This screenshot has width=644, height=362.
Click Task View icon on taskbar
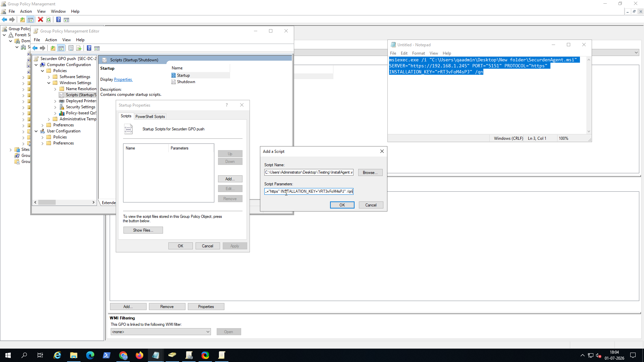click(x=40, y=355)
